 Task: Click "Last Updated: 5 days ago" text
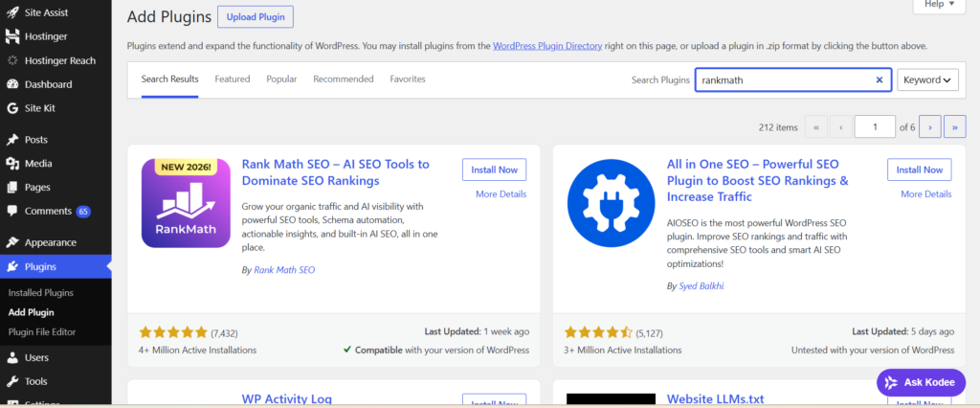(903, 331)
